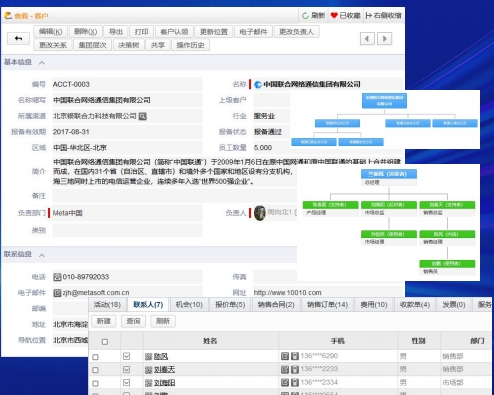Collapse the 联系信息 section
Viewport: 494px width, 395px height.
click(x=42, y=255)
